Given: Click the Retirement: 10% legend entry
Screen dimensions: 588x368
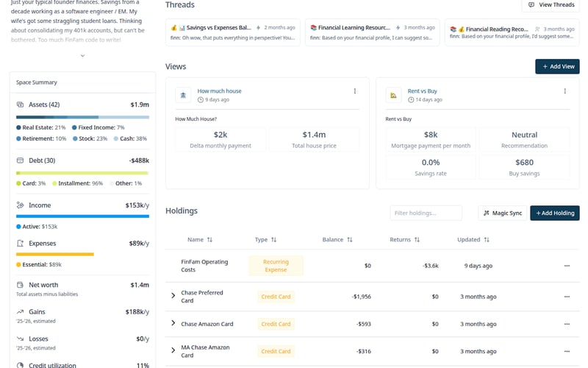Looking at the screenshot, I should [x=41, y=138].
